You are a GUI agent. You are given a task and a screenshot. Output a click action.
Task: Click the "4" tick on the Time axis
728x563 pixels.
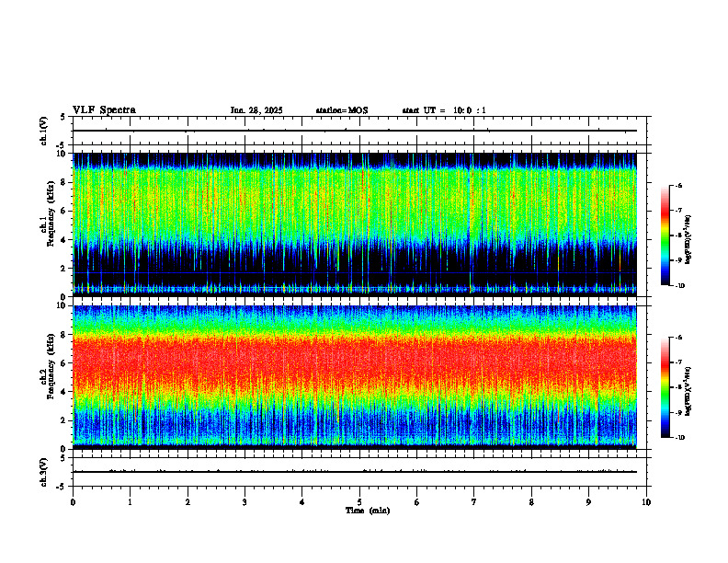[x=302, y=502]
